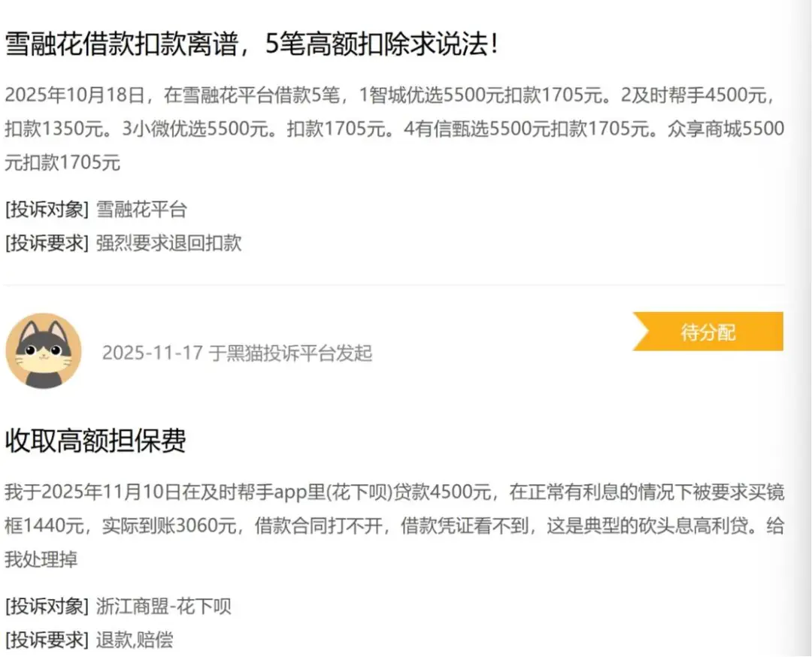Click the 浙江商盟-花下呗 complaint target
This screenshot has height=657, width=812.
[x=164, y=607]
